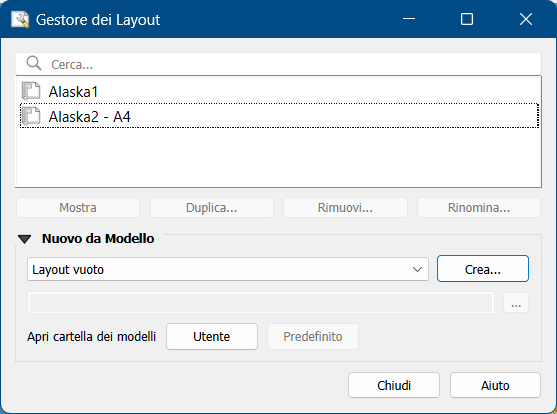Click the Gestore dei Layout title bar icon

click(x=20, y=20)
